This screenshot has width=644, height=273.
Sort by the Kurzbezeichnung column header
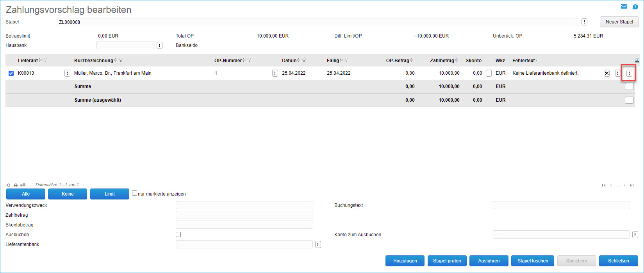(93, 61)
